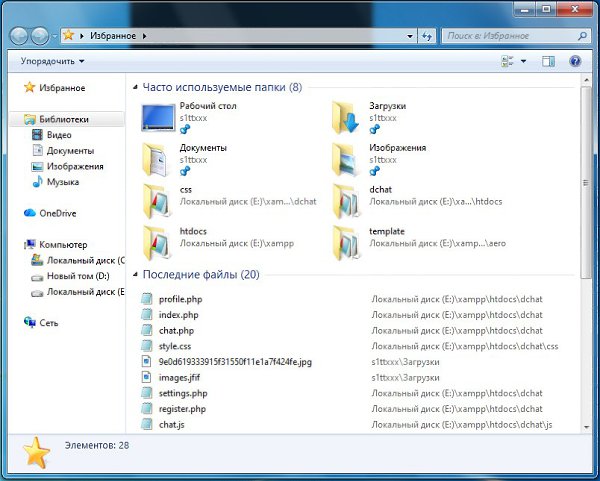Click the Back navigation arrow
The image size is (600, 481).
pos(18,36)
